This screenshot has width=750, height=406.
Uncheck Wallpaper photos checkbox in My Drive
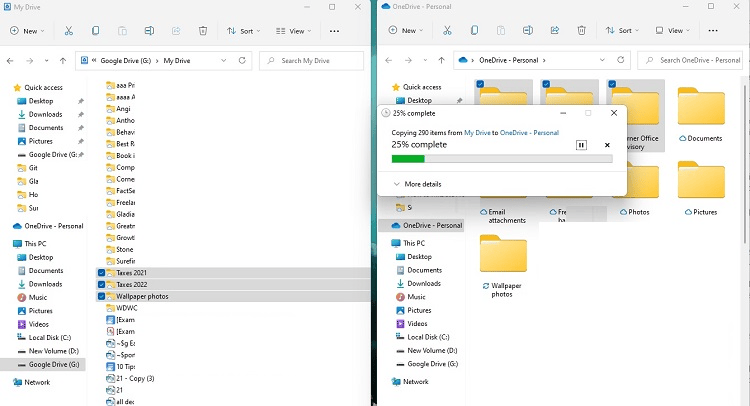coord(101,296)
